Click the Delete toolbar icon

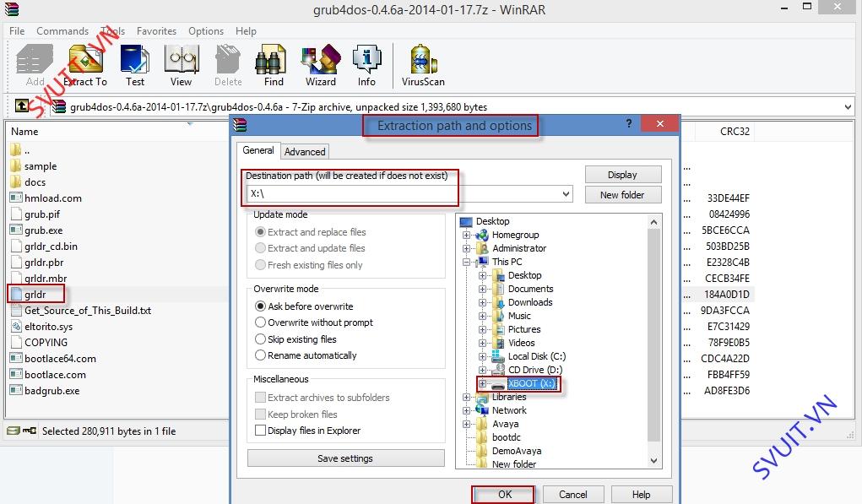[228, 59]
